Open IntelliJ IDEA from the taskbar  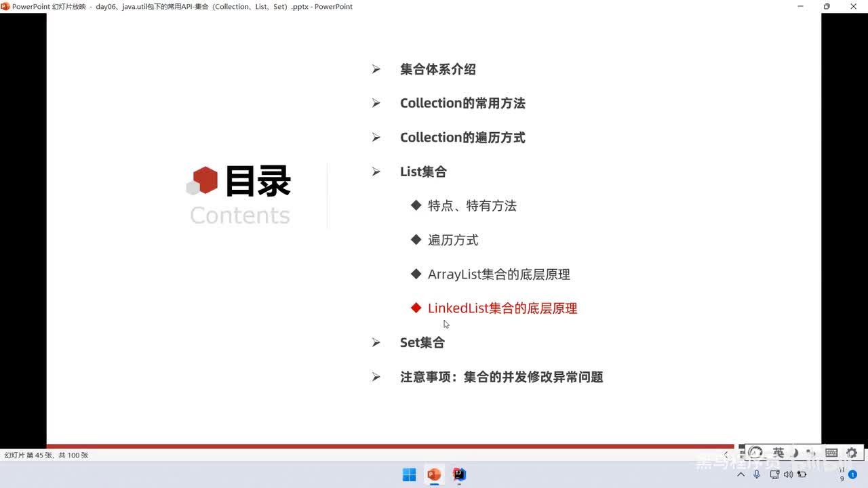pyautogui.click(x=459, y=474)
